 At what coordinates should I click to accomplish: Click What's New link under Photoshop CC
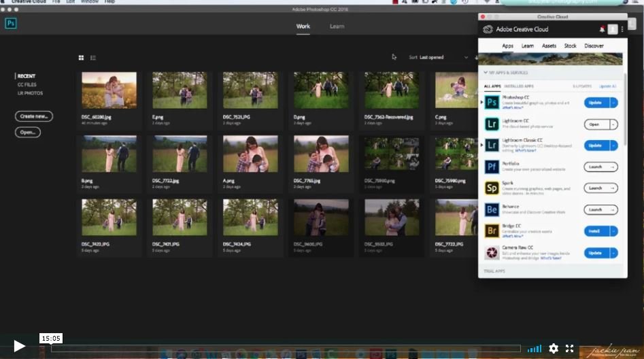tap(513, 107)
